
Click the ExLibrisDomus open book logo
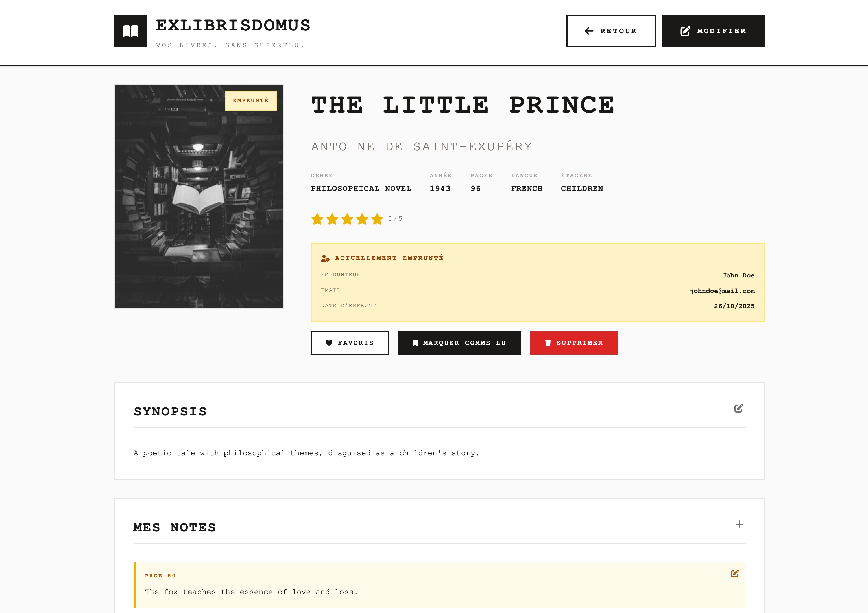coord(130,31)
